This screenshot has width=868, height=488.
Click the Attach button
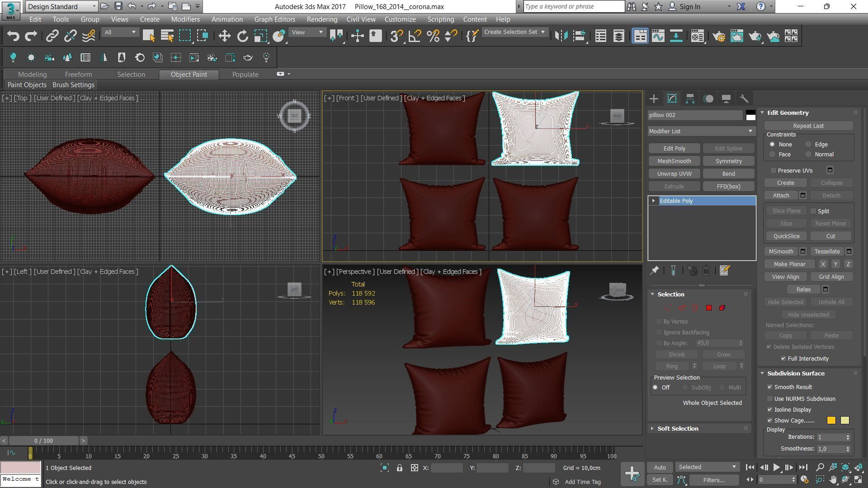point(781,196)
